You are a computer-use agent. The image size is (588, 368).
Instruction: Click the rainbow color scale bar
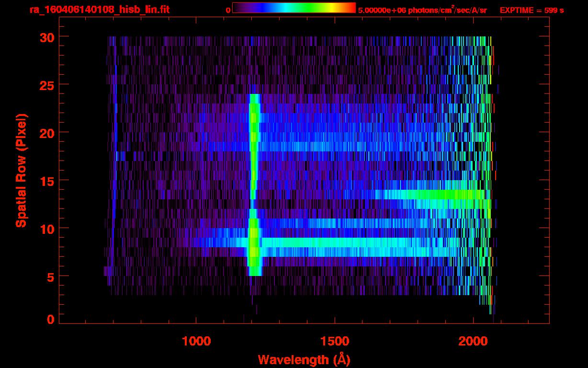[294, 8]
